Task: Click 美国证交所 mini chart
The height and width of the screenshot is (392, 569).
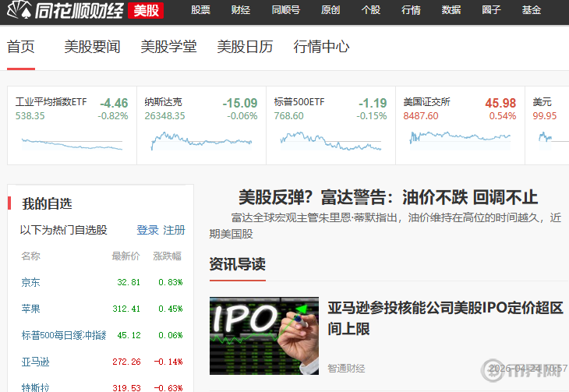Action: coord(460,141)
